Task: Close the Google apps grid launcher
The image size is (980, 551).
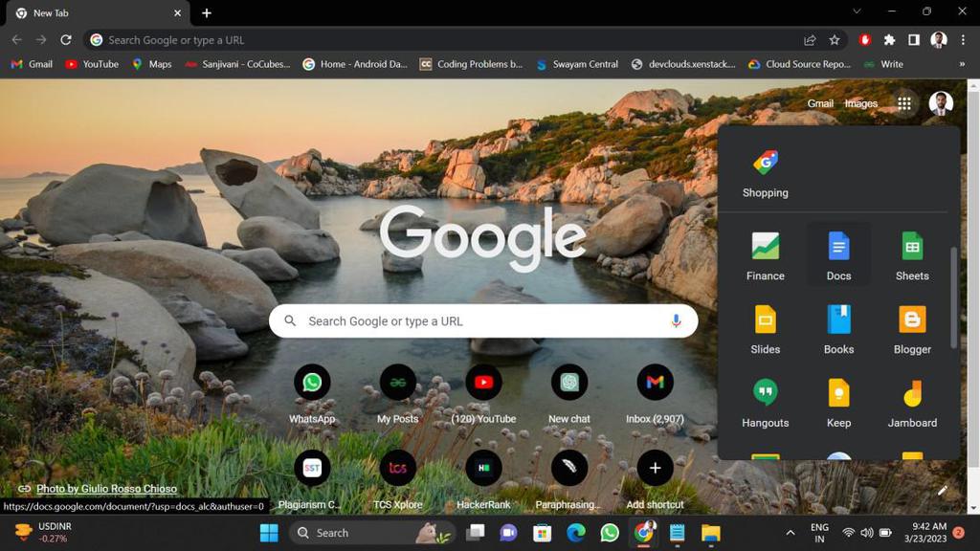Action: [x=903, y=103]
